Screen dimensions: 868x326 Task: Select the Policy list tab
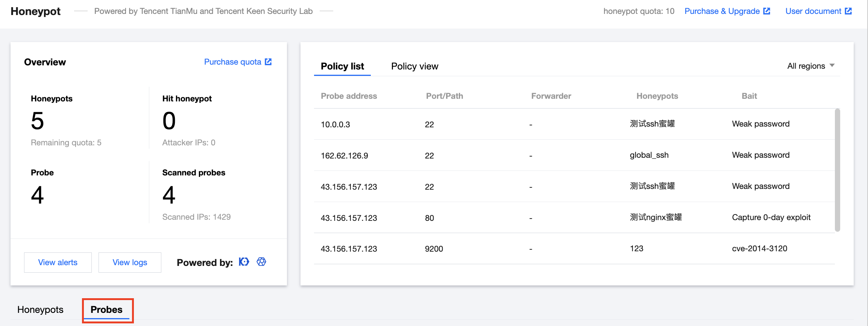click(342, 66)
